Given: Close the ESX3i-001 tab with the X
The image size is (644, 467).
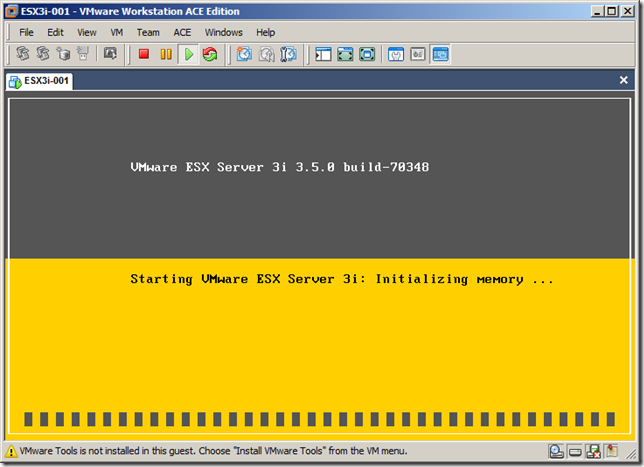Looking at the screenshot, I should [623, 81].
